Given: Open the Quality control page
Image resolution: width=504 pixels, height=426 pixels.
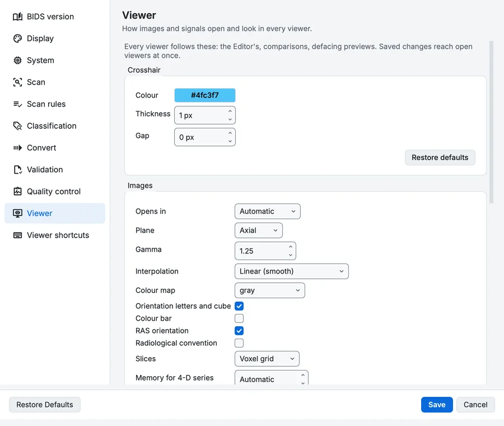Looking at the screenshot, I should [x=55, y=192].
